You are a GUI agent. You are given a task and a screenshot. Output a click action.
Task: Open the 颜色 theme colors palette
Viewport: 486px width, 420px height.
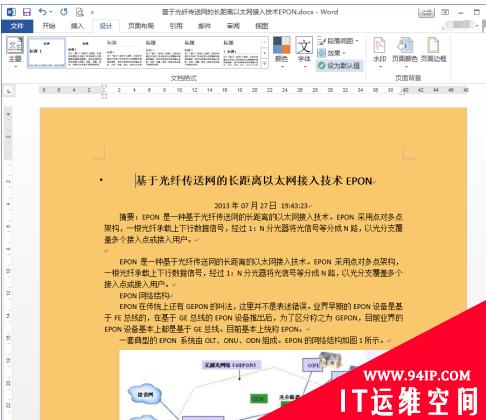(282, 52)
